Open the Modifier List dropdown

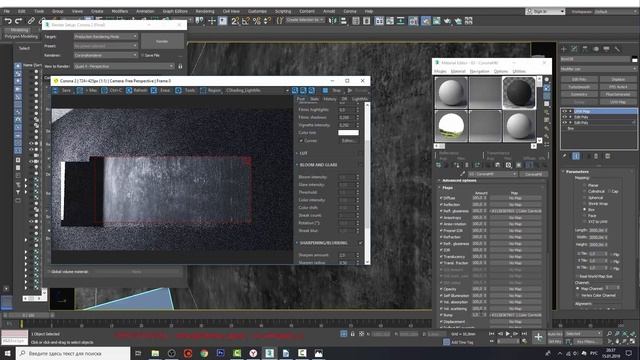598,69
